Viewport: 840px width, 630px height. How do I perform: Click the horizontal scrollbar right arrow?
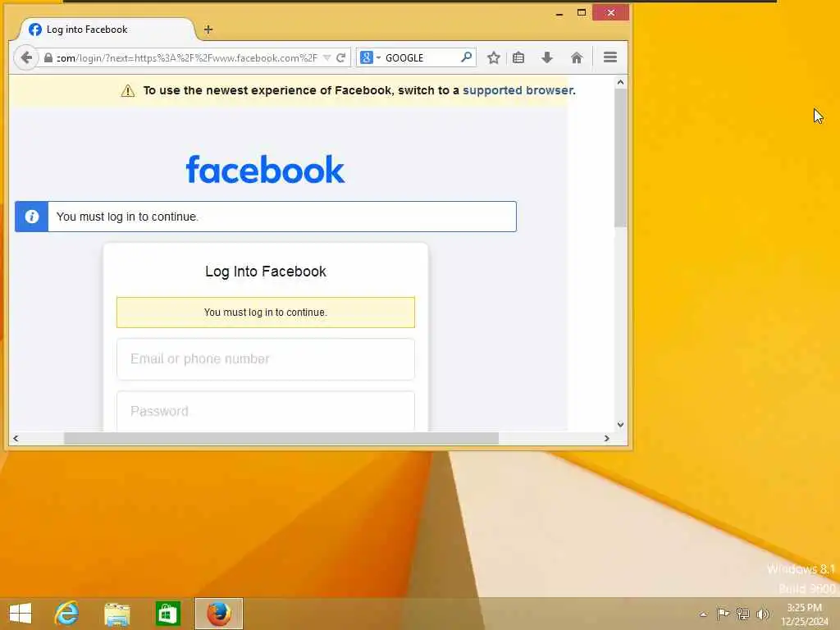[606, 438]
